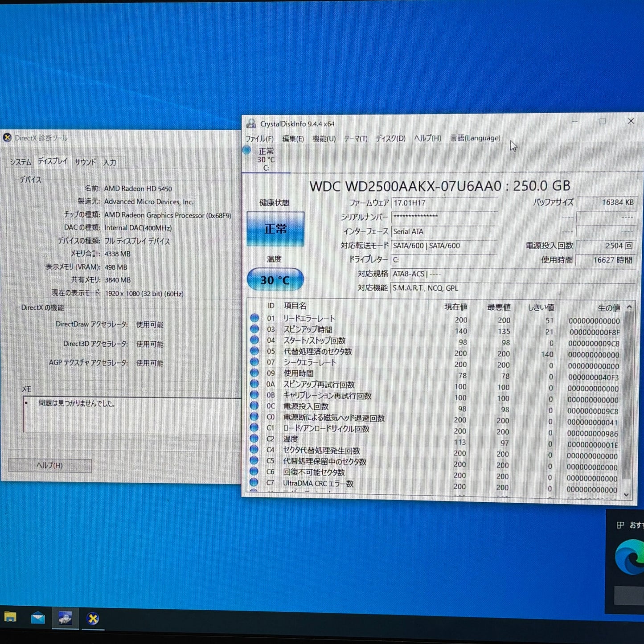Image resolution: width=644 pixels, height=644 pixels.
Task: Click status circle for C0 磁気ヘッド退避回数
Action: [x=254, y=416]
